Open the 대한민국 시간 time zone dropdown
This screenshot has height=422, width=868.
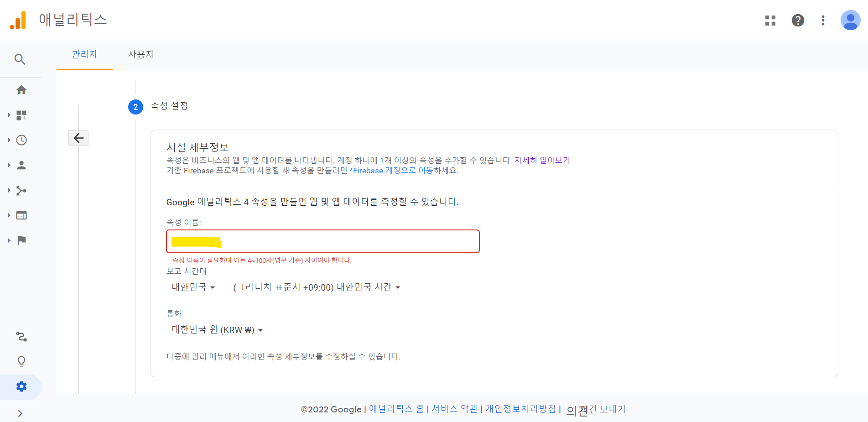tap(317, 287)
